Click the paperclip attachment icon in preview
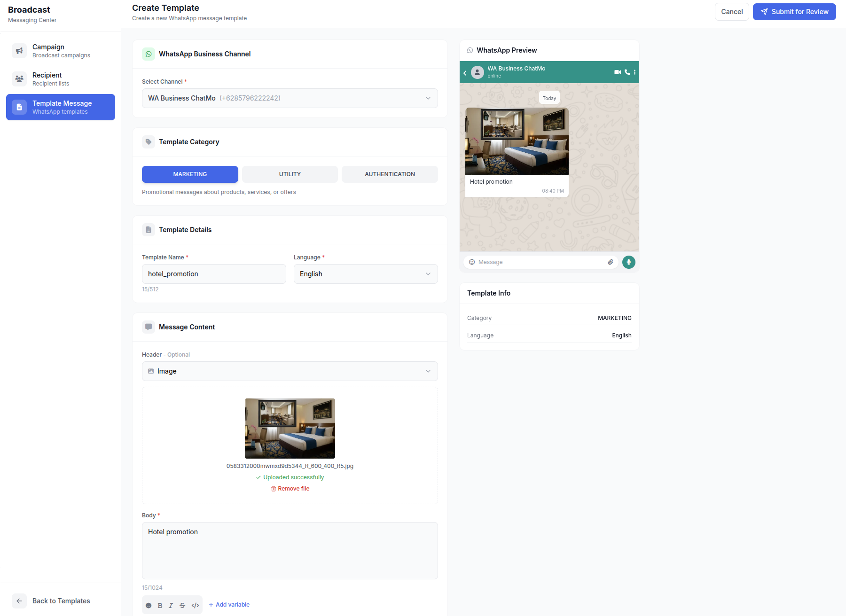846x616 pixels. 611,262
